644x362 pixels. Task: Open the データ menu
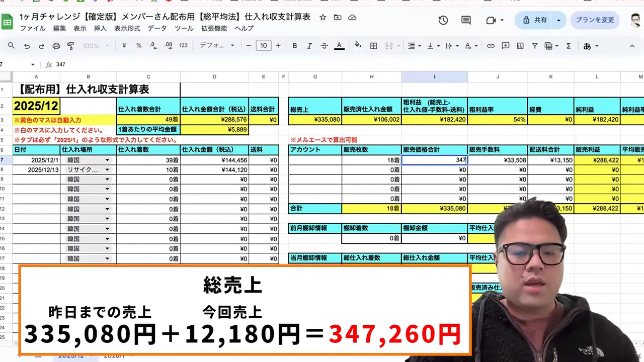(157, 29)
